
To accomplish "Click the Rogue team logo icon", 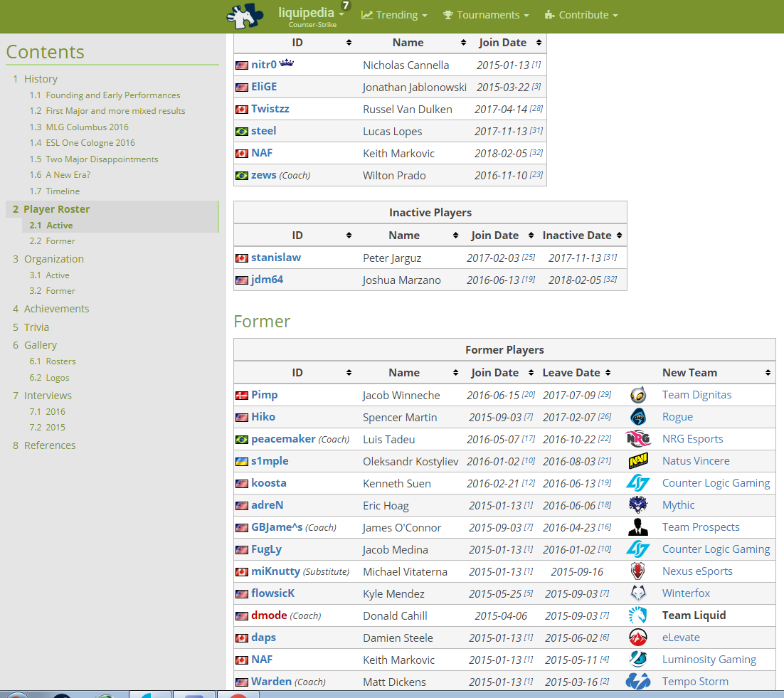I will 638,417.
